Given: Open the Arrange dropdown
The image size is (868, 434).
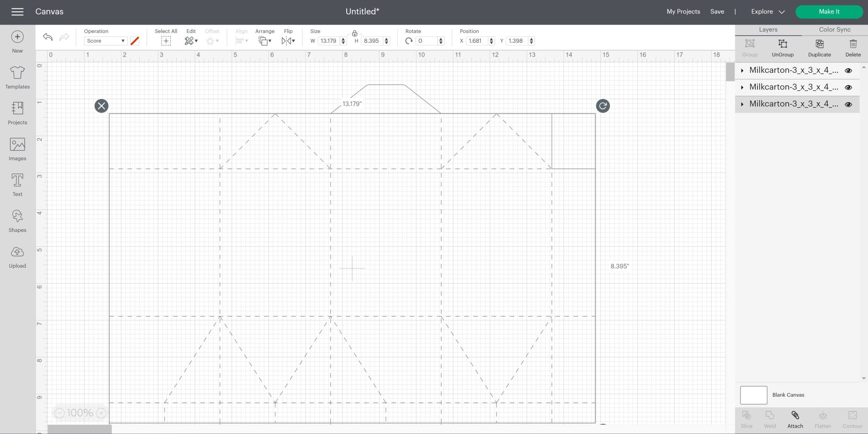Looking at the screenshot, I should pyautogui.click(x=265, y=41).
